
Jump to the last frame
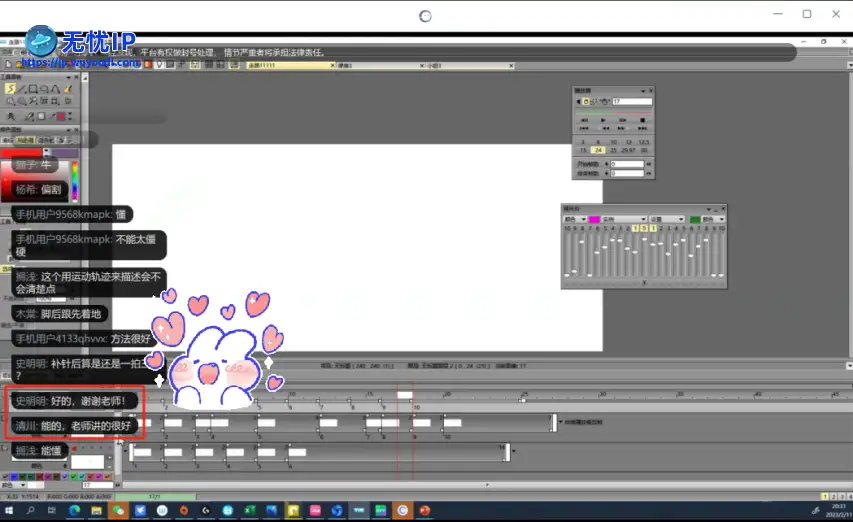(x=643, y=128)
